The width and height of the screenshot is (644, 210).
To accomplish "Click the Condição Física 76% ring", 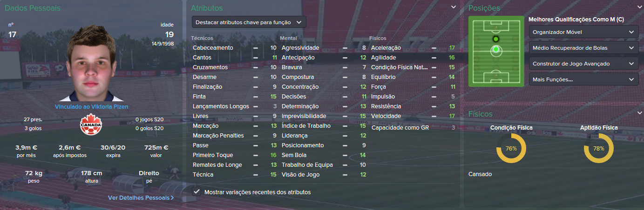I will (511, 149).
